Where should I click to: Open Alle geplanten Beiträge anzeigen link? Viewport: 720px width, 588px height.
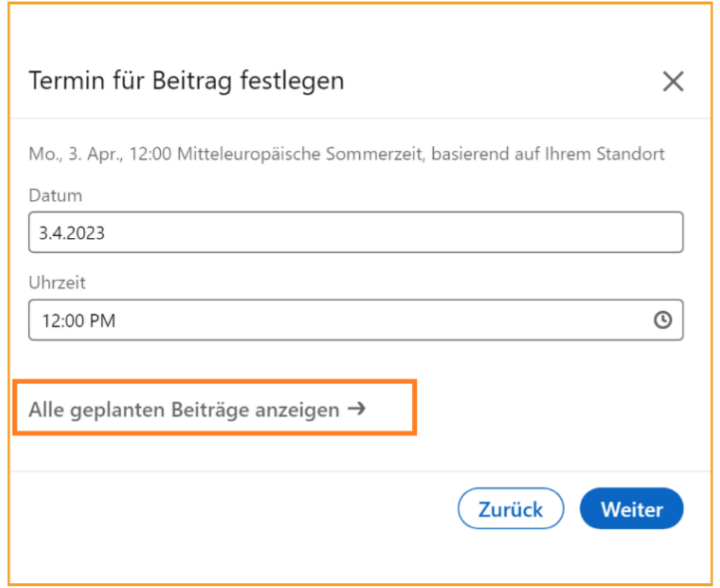(197, 409)
